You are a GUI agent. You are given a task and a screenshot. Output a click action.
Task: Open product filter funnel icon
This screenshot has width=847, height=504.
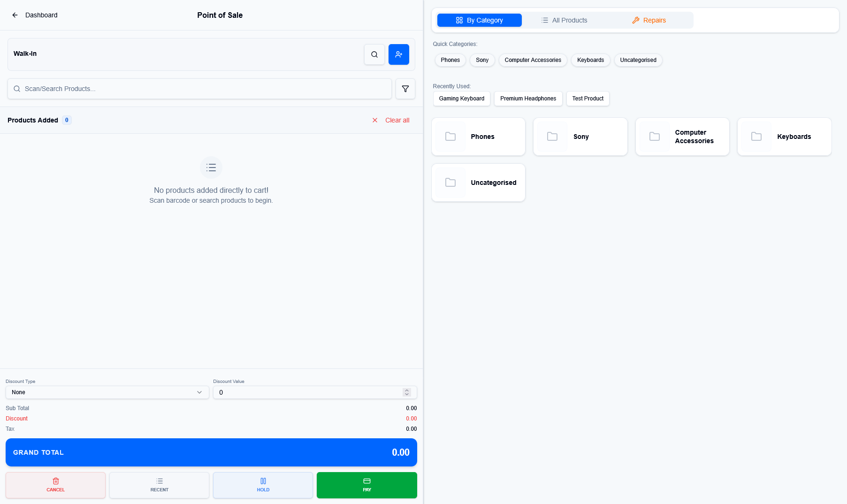pyautogui.click(x=405, y=89)
